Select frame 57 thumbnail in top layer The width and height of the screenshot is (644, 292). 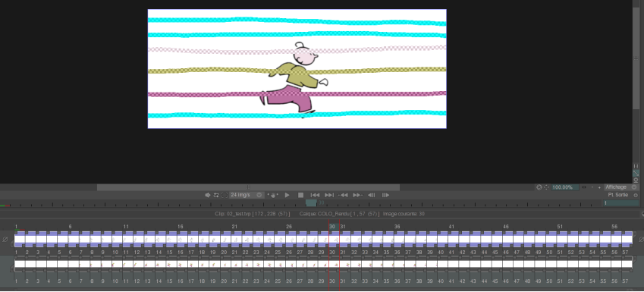627,239
